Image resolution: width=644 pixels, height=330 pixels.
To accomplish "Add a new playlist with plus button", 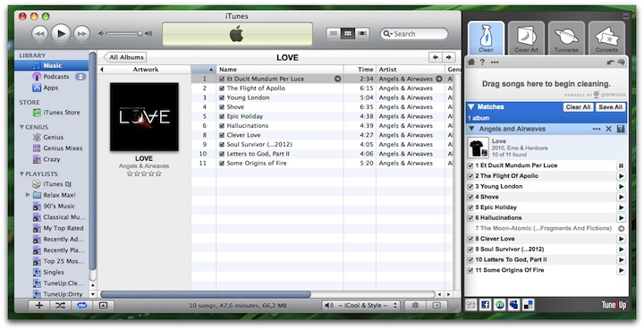I will click(39, 305).
